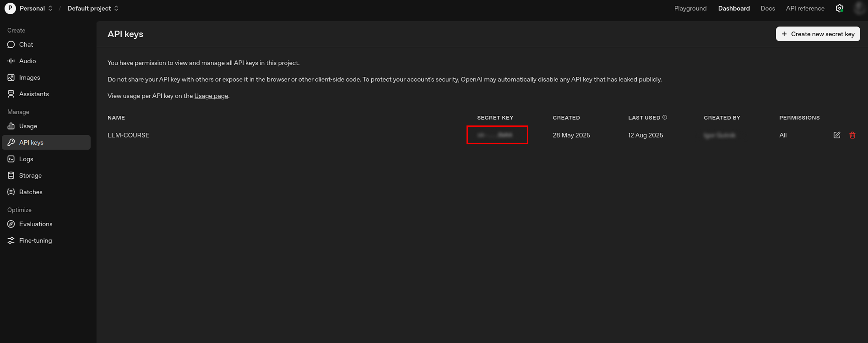Open the Audio section icon
This screenshot has height=343, width=868.
[11, 61]
